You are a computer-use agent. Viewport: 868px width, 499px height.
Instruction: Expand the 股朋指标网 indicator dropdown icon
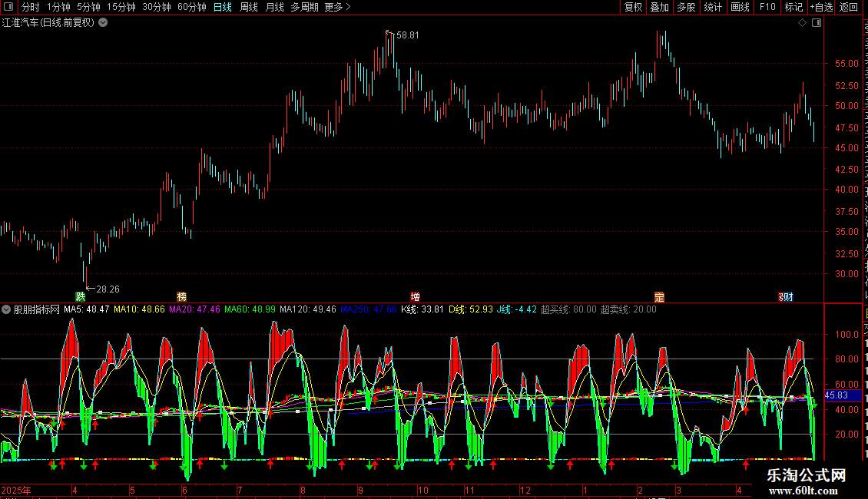coord(6,310)
